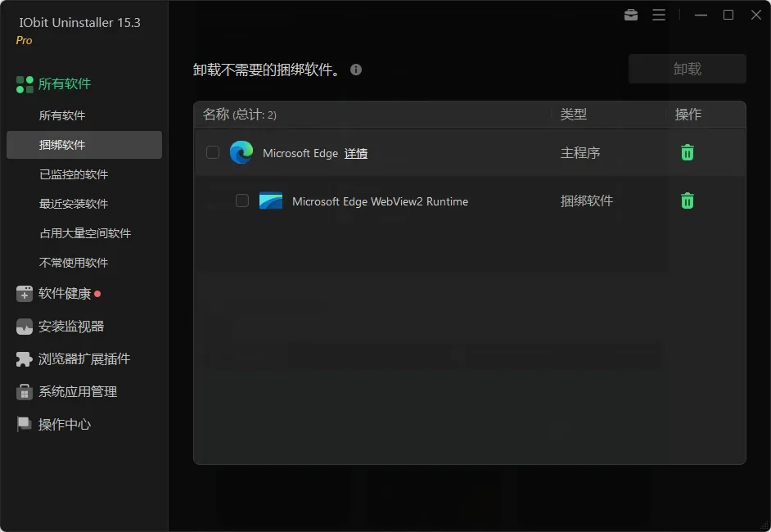Click the Microsoft Edge app icon
This screenshot has width=771, height=532.
tap(241, 152)
